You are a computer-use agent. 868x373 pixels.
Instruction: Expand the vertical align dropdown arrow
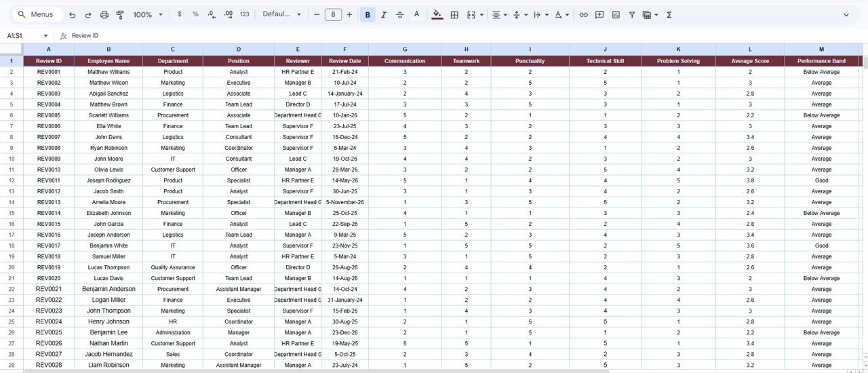[x=526, y=15]
